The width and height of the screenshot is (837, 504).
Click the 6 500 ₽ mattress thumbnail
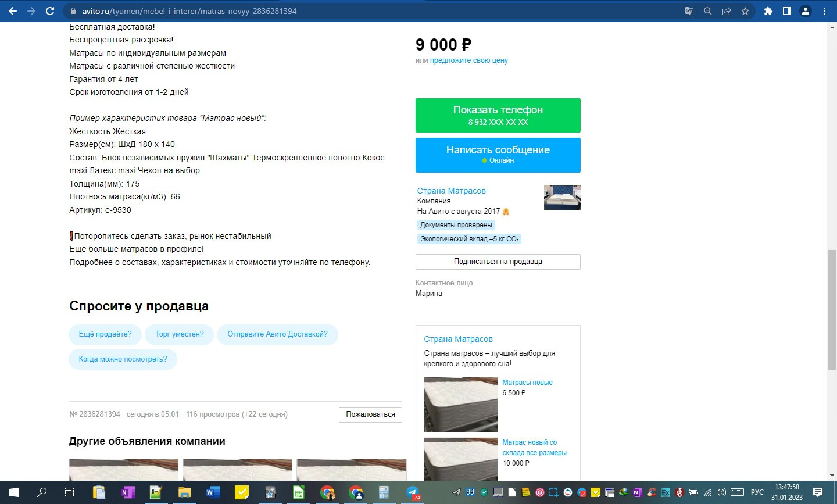[461, 405]
